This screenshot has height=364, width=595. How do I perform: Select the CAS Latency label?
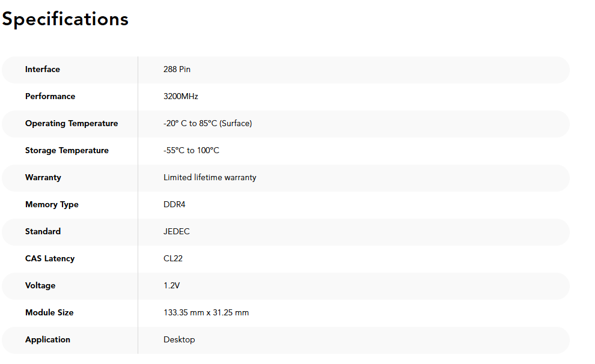pos(50,259)
